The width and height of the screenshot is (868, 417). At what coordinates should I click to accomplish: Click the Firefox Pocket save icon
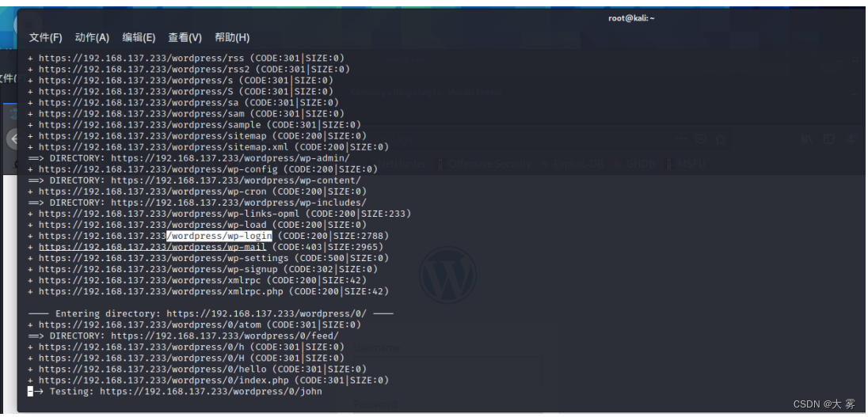[x=701, y=138]
